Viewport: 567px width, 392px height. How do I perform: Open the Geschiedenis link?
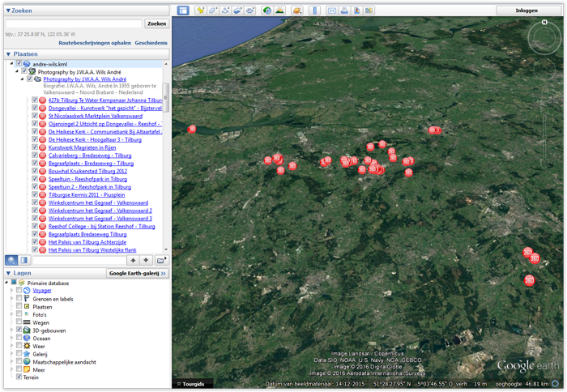coord(151,43)
